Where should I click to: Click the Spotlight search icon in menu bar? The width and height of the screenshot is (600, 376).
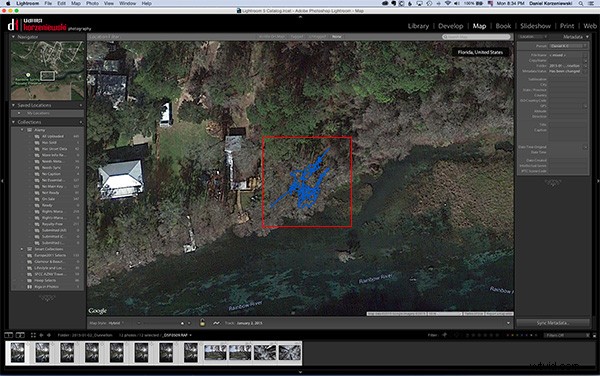581,3
